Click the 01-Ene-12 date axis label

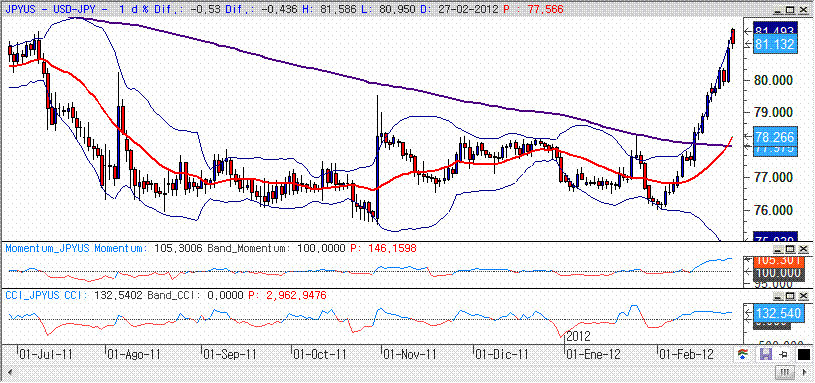[x=594, y=354]
